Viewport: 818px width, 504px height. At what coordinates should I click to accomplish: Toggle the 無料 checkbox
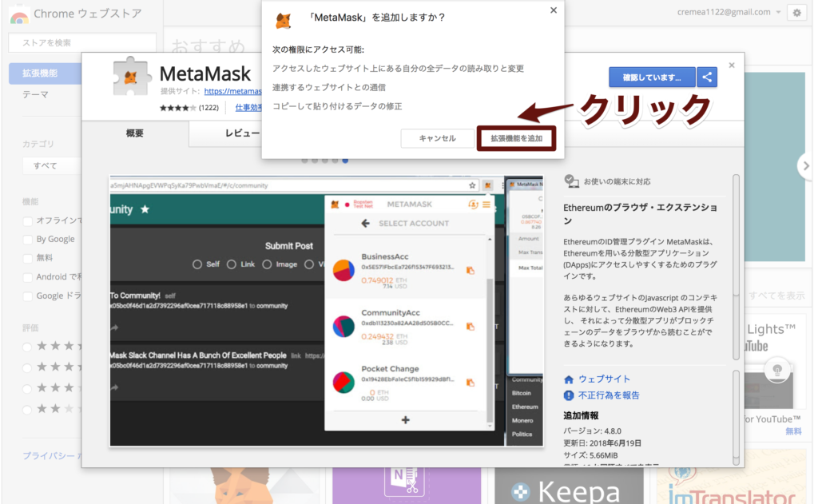pos(28,258)
